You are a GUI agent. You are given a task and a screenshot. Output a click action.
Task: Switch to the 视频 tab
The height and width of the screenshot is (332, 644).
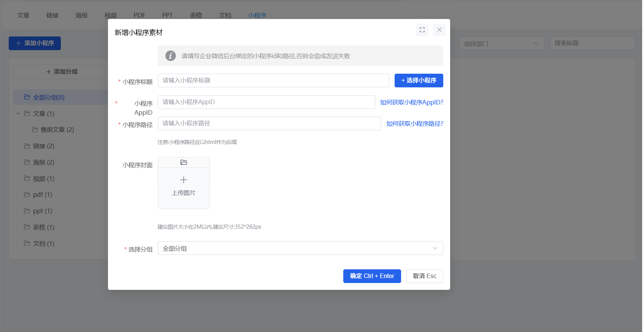pyautogui.click(x=111, y=15)
